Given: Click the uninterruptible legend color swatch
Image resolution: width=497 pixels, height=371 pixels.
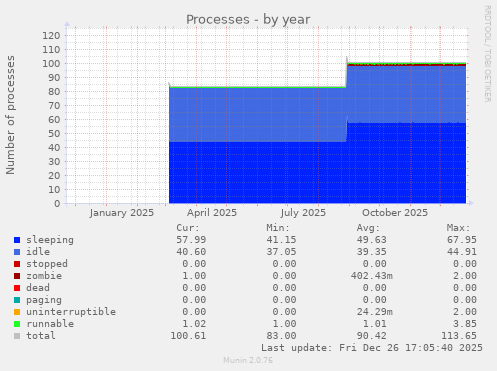Looking at the screenshot, I should [x=17, y=312].
